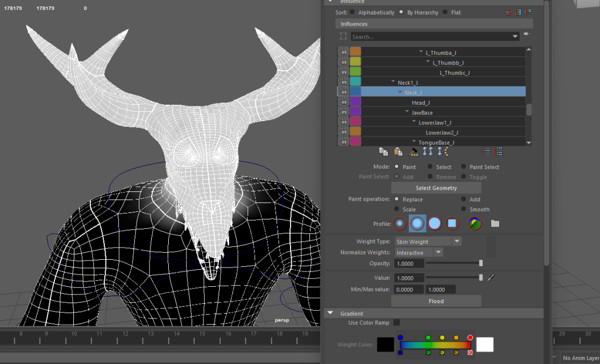Toggle the lock on the Head_J influence

pos(343,102)
